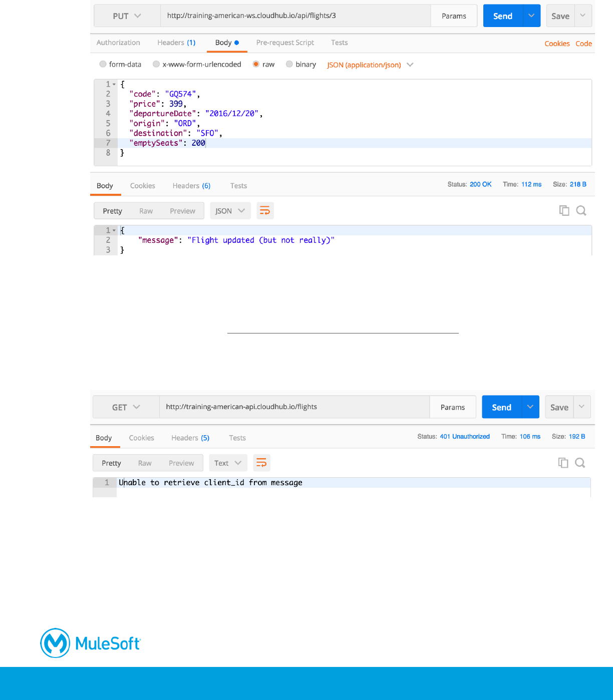Open the Pre-request Script tab
The width and height of the screenshot is (613, 700).
[x=285, y=43]
